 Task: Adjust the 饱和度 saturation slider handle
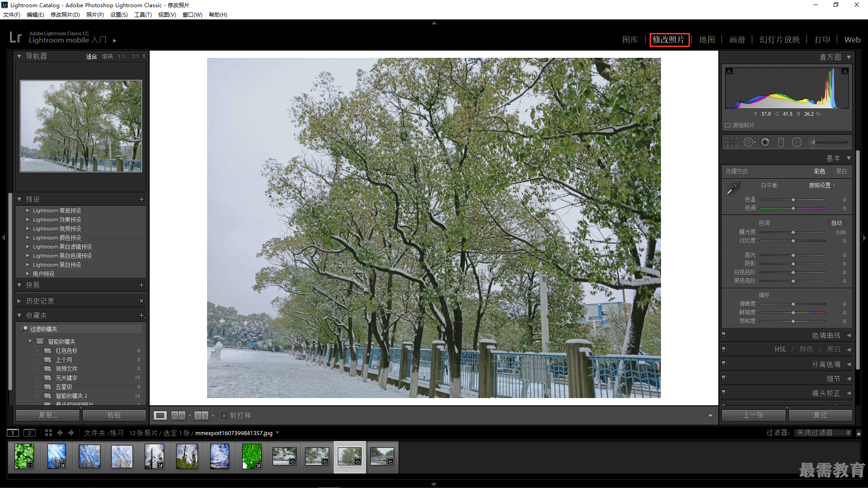coord(793,321)
